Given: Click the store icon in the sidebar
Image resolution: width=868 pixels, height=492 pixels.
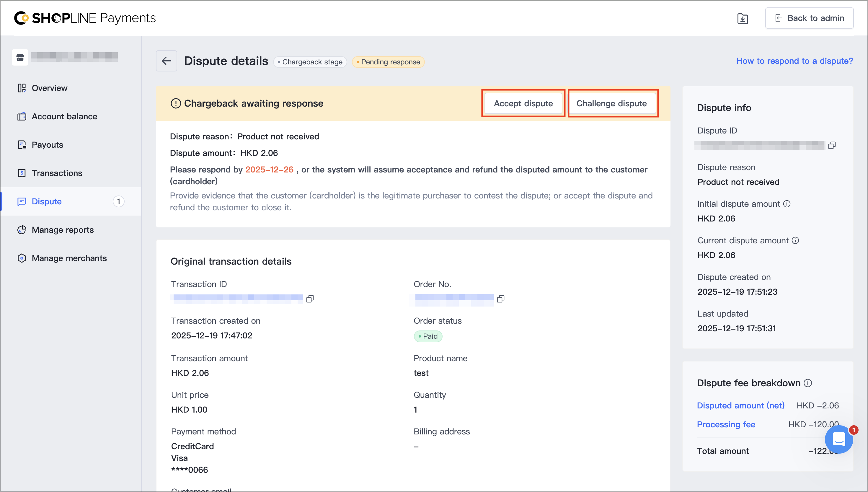Looking at the screenshot, I should tap(20, 57).
